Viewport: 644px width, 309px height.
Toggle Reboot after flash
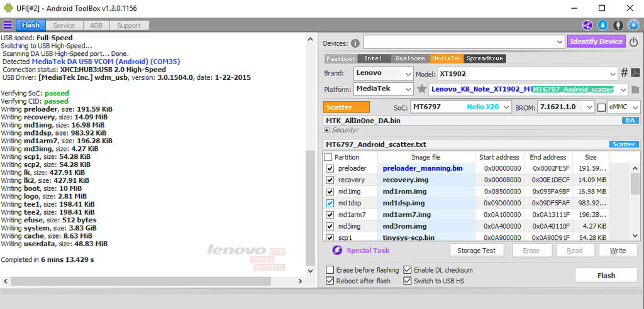pyautogui.click(x=330, y=281)
